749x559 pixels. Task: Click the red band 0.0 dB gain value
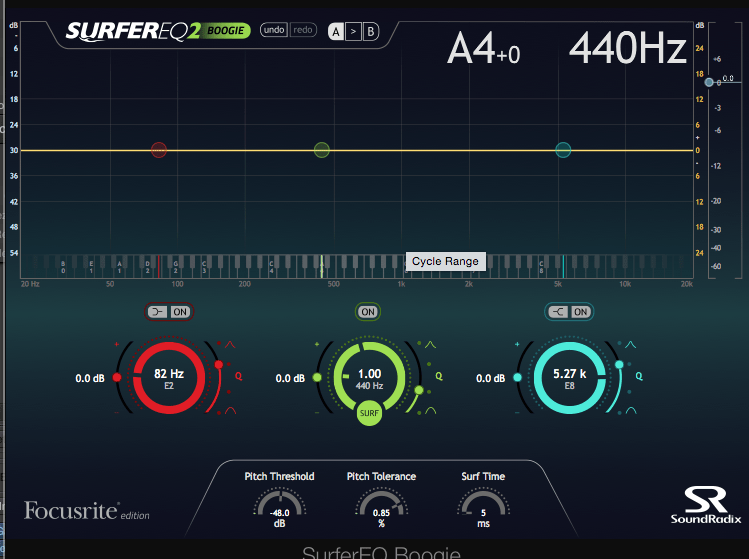click(x=90, y=378)
